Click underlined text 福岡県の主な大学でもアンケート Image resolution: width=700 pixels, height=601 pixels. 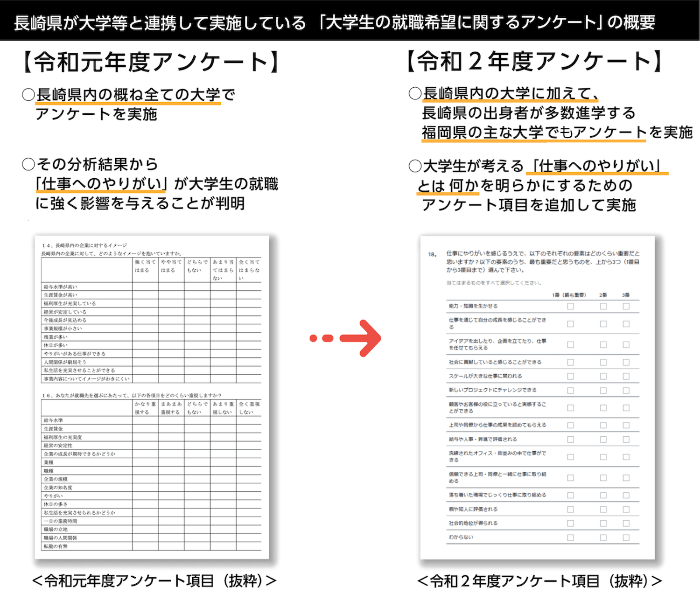pos(534,132)
